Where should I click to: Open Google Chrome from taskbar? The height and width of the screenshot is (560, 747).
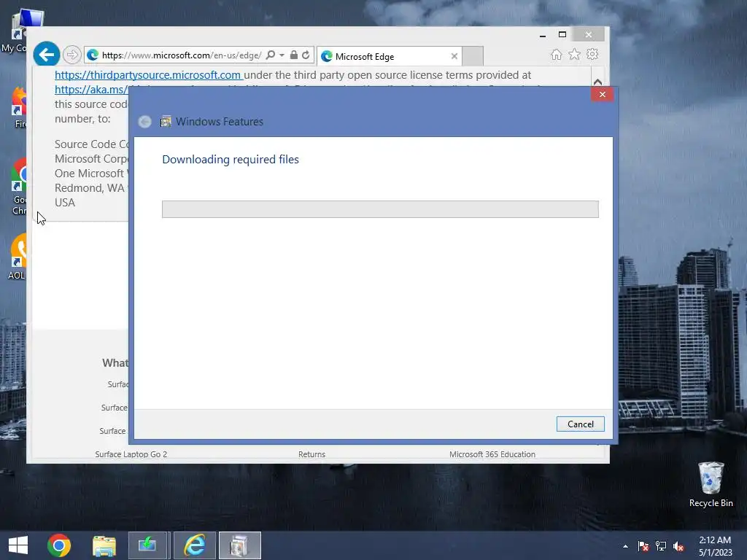pos(59,545)
